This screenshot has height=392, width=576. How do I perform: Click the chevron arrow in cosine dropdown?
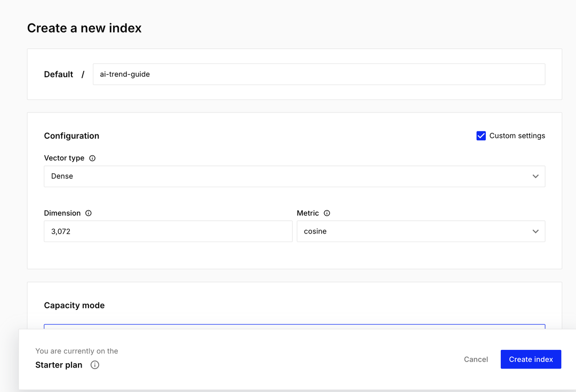point(535,231)
